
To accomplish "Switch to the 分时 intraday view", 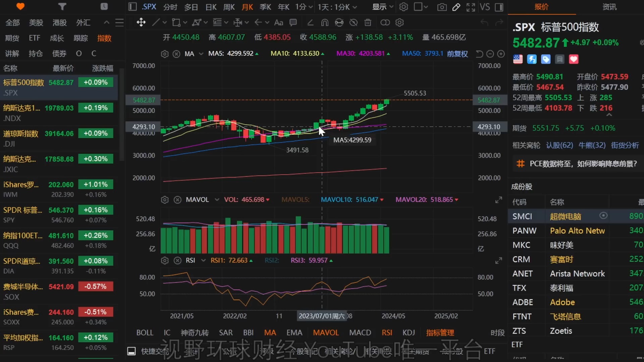I will click(170, 7).
